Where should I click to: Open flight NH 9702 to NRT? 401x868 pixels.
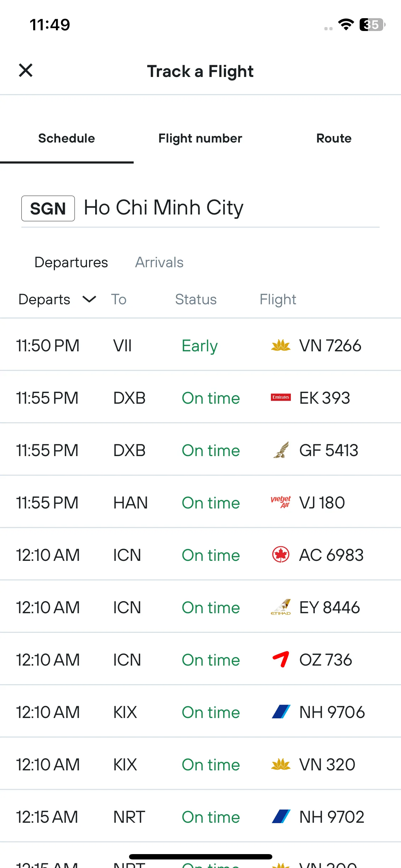(200, 816)
